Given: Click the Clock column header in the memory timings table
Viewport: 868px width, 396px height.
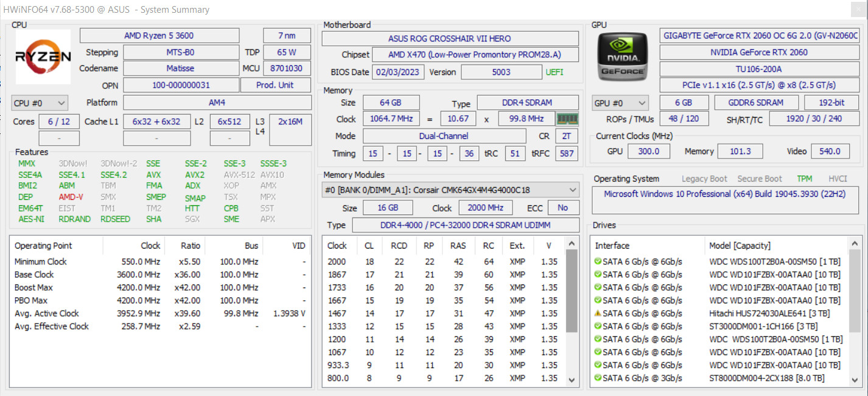Looking at the screenshot, I should [x=337, y=246].
